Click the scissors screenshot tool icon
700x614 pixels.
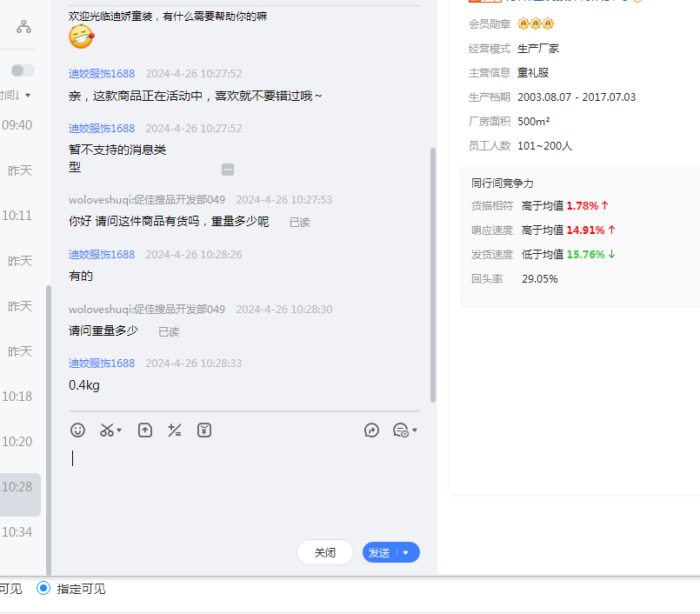[x=106, y=430]
